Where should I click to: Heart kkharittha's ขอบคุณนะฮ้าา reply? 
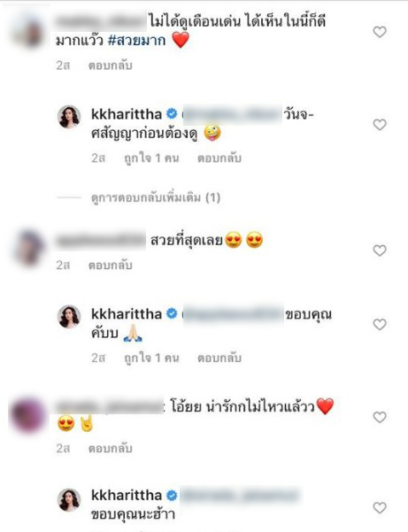point(380,507)
